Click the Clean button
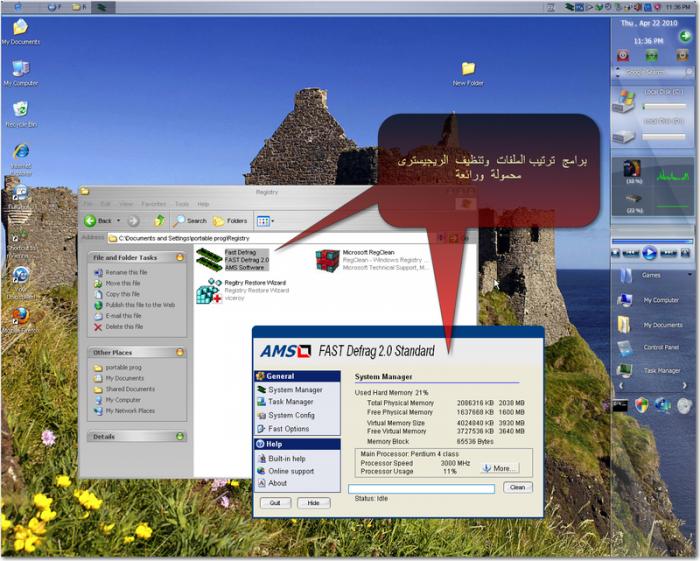This screenshot has height=561, width=700. pyautogui.click(x=516, y=487)
